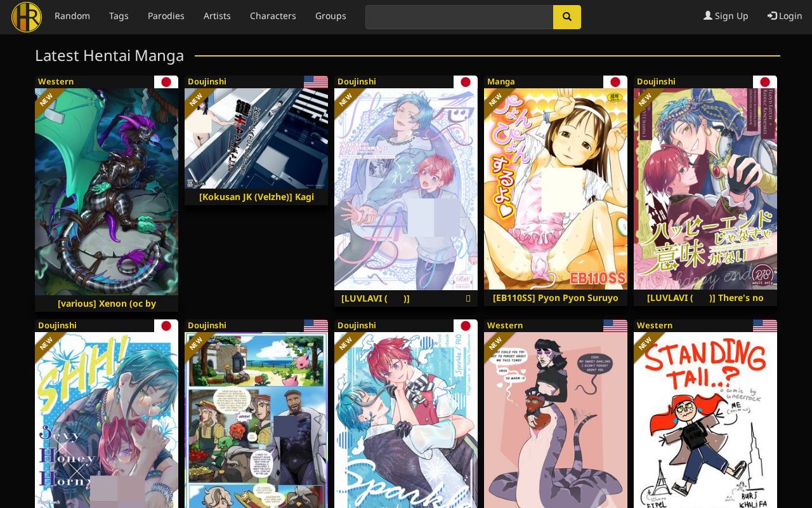The width and height of the screenshot is (812, 508).
Task: Navigate to Groups
Action: (331, 16)
